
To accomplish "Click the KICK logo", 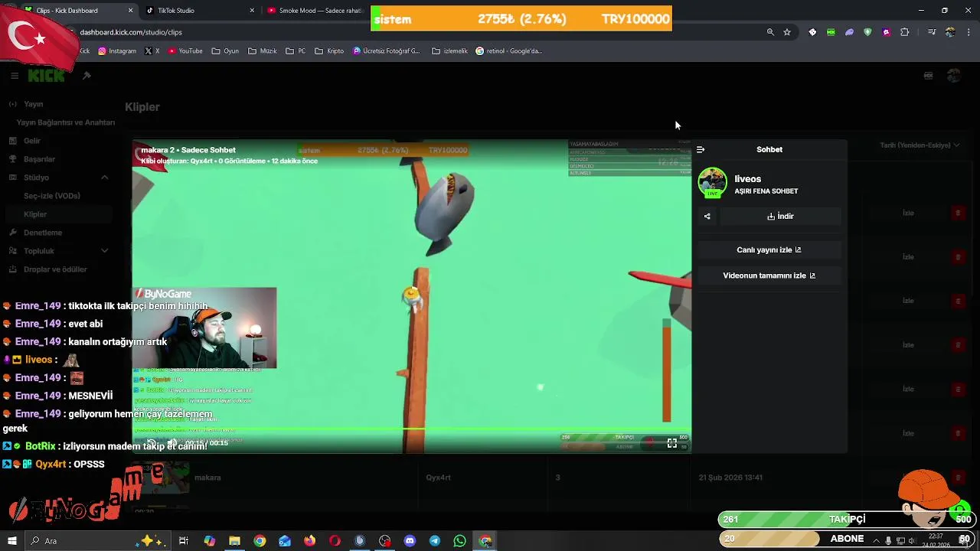I will pyautogui.click(x=47, y=76).
